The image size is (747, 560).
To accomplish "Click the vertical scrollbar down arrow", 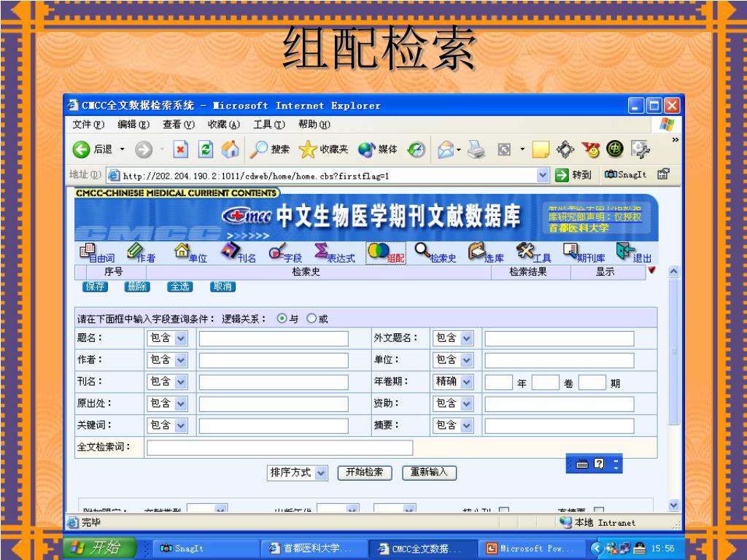I will pyautogui.click(x=673, y=505).
